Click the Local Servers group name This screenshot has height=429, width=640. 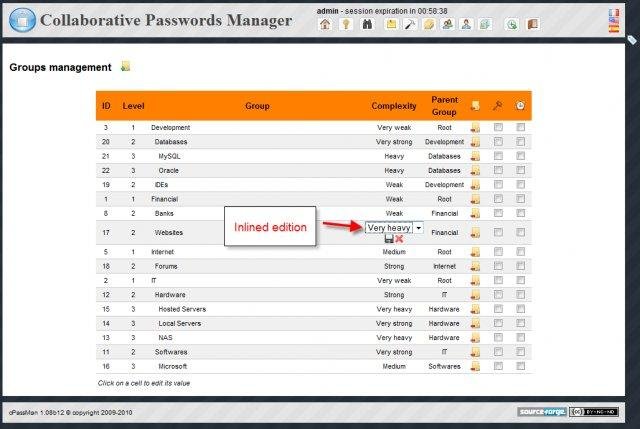(x=180, y=323)
